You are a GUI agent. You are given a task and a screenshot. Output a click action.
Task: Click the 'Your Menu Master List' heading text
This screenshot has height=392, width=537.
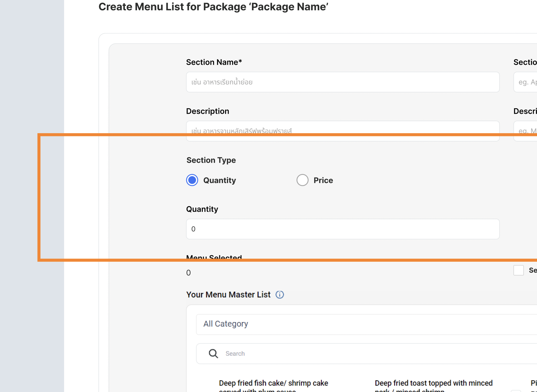228,294
